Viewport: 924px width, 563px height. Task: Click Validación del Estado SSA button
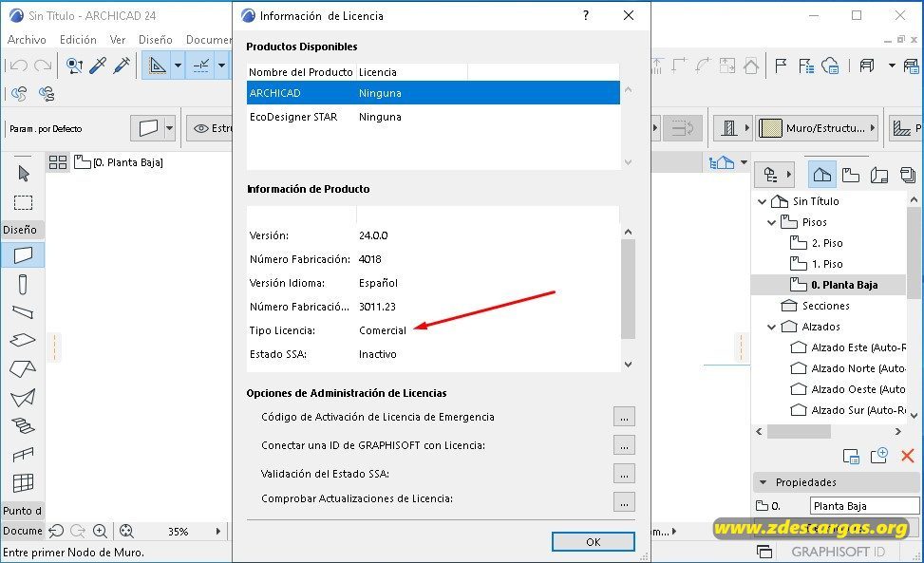click(624, 474)
